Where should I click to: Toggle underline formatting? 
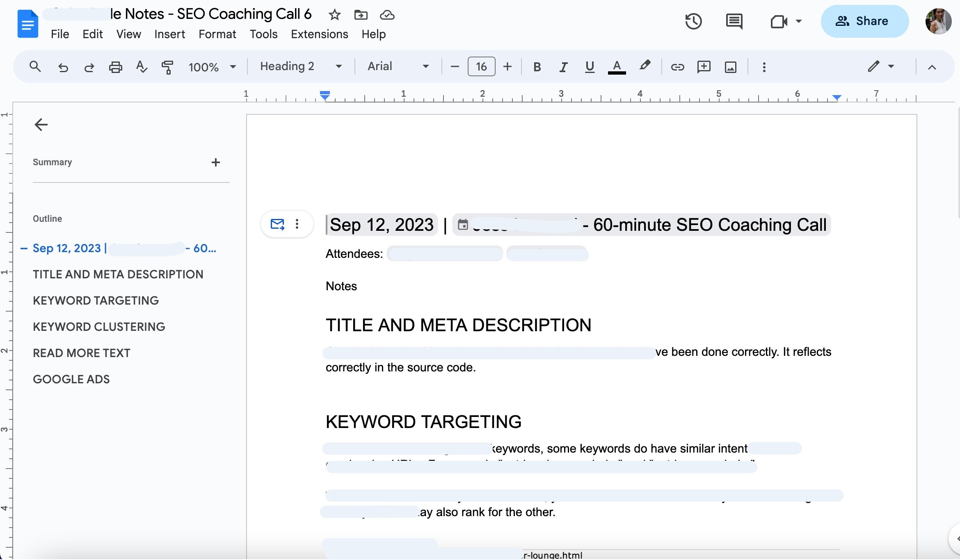pyautogui.click(x=590, y=67)
